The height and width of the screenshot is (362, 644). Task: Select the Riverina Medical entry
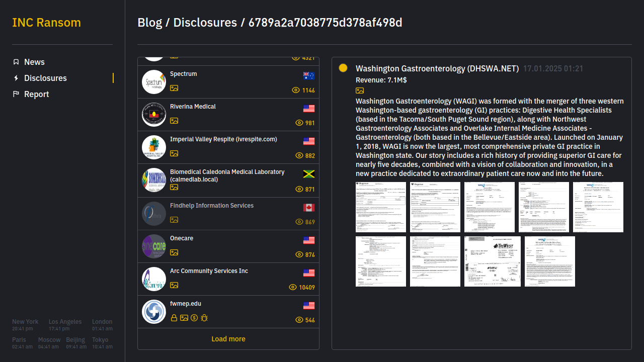pos(193,107)
